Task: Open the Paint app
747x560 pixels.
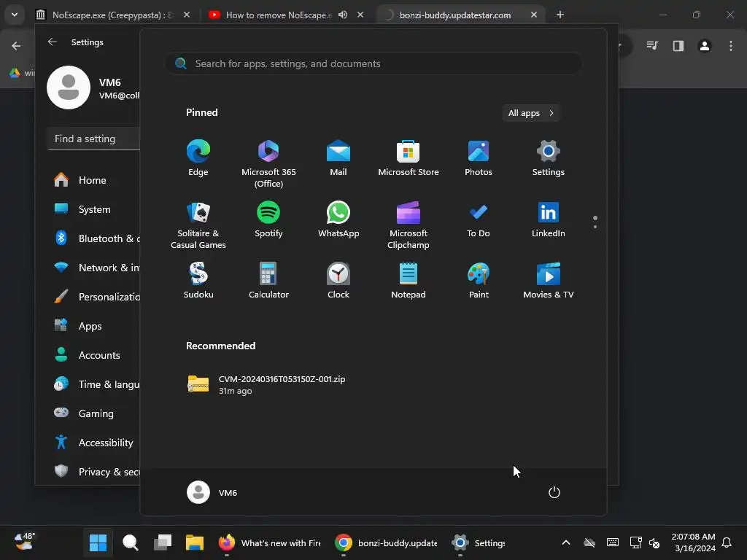Action: pos(479,281)
